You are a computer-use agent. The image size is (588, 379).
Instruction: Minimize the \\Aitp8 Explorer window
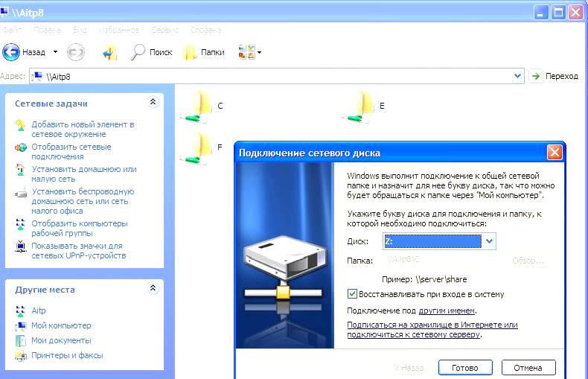click(540, 13)
